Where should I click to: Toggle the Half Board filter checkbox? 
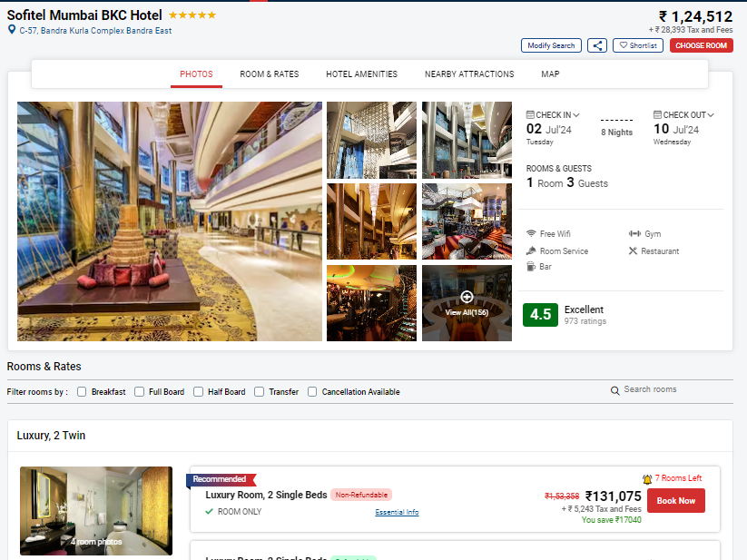(x=198, y=392)
